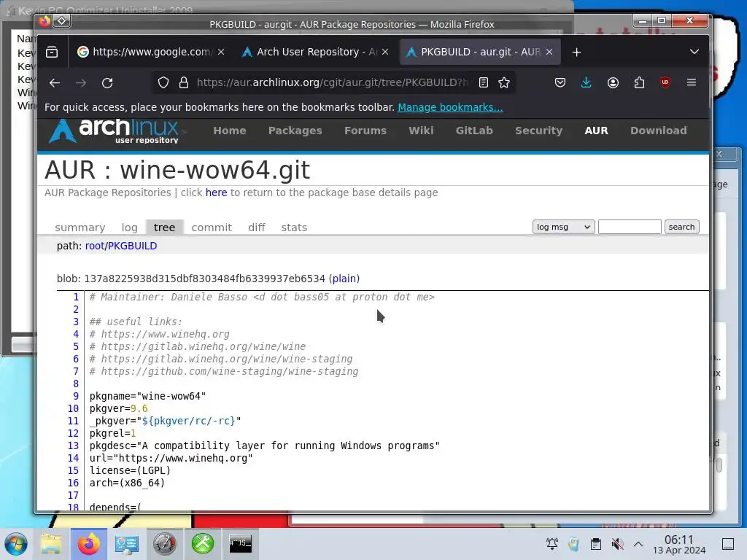Open the Windows-style Start menu orb
Screen dimensions: 747x560
[x=16, y=544]
